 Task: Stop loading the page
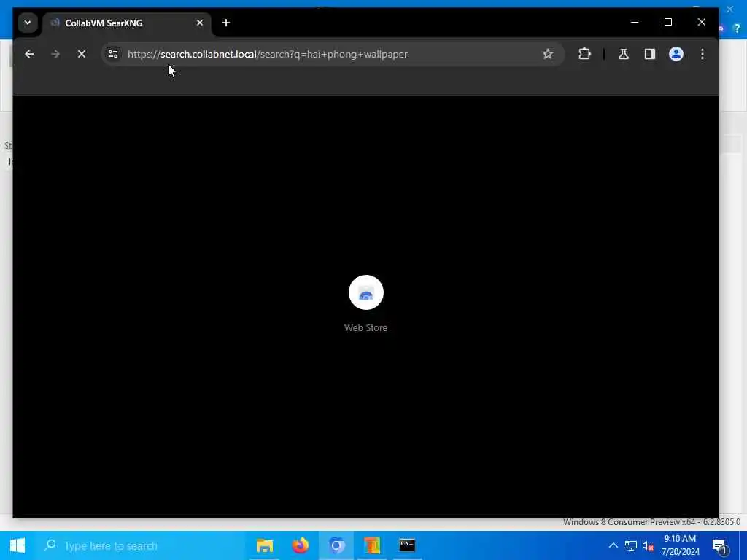pos(82,54)
